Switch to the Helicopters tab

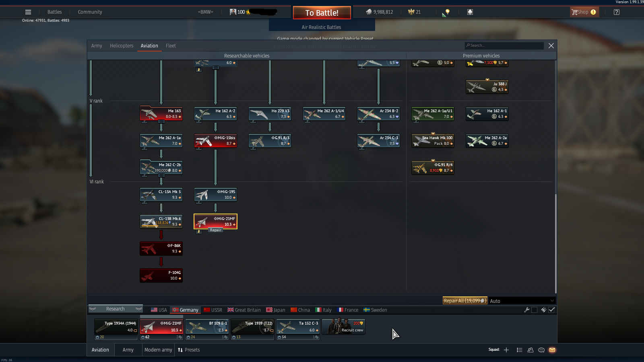point(122,46)
